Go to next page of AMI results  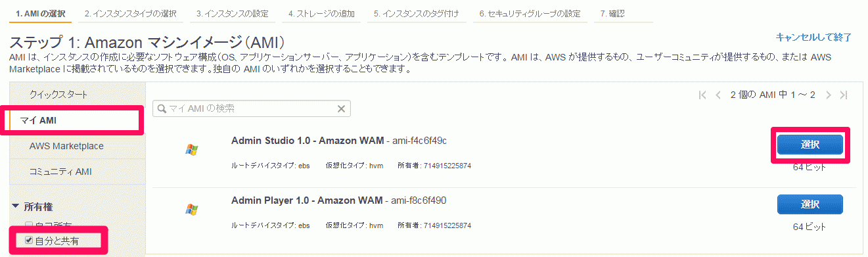pos(829,95)
